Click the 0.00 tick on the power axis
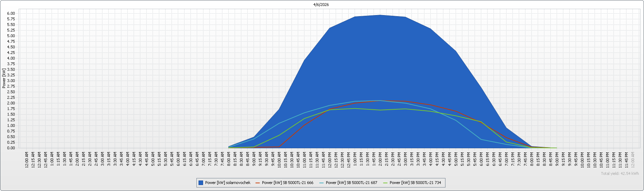Viewport: 644px width, 191px height. (11, 148)
